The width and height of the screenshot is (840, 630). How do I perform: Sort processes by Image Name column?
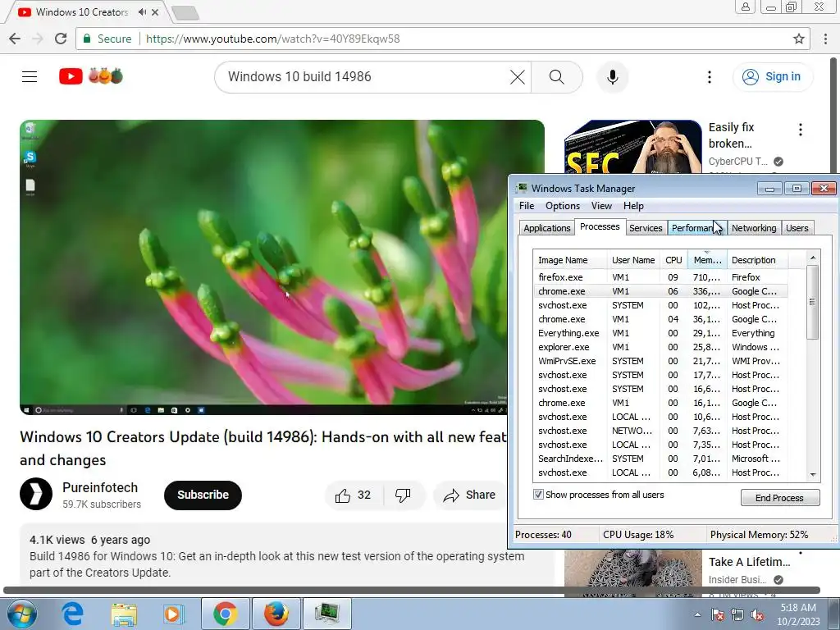click(x=570, y=260)
